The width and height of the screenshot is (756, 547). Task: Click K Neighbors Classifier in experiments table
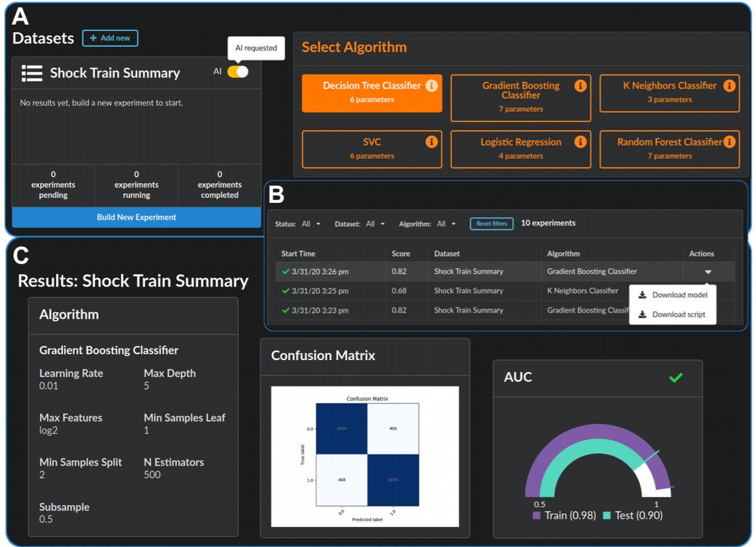point(583,291)
